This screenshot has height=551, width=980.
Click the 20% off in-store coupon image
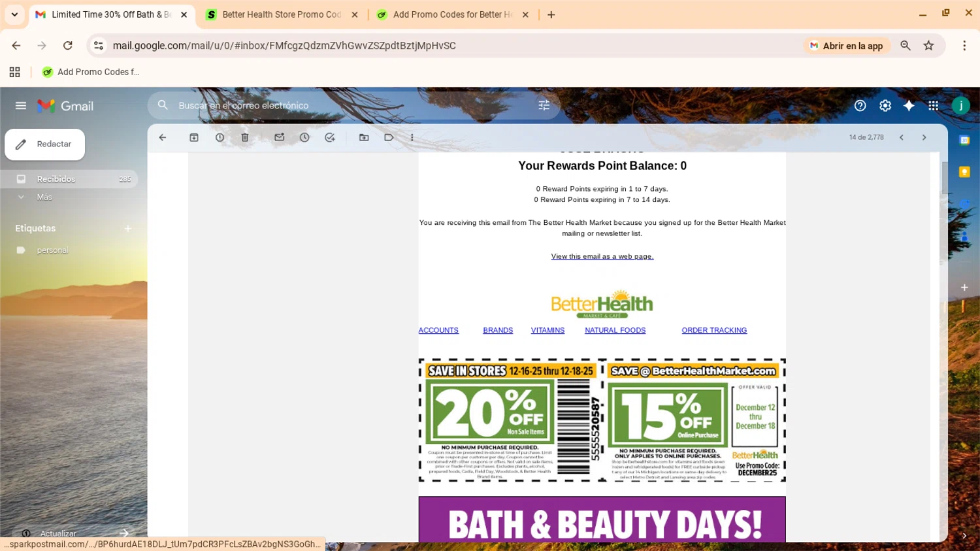(510, 420)
